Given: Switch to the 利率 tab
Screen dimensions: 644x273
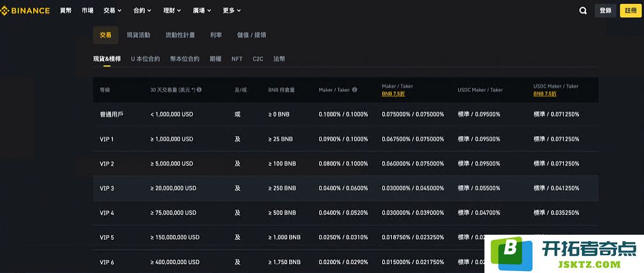Looking at the screenshot, I should [x=216, y=35].
